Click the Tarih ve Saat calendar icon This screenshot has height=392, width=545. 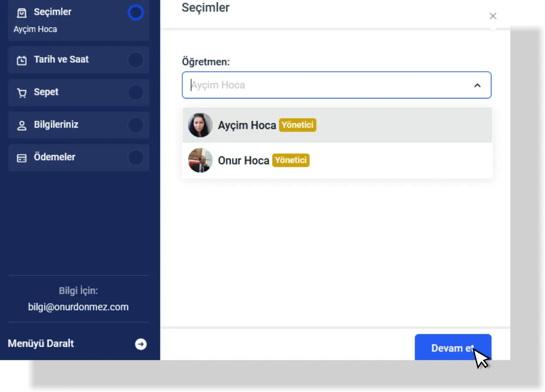(x=21, y=60)
